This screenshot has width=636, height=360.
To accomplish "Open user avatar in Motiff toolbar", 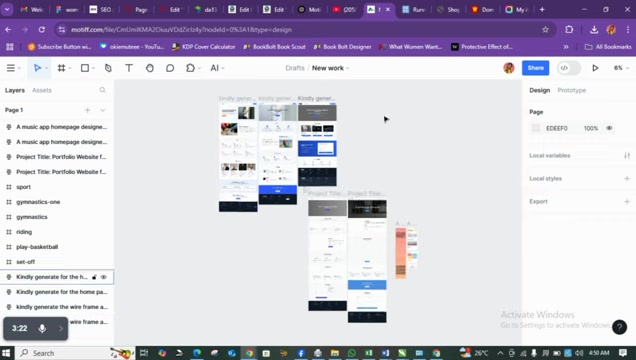I will coord(509,68).
